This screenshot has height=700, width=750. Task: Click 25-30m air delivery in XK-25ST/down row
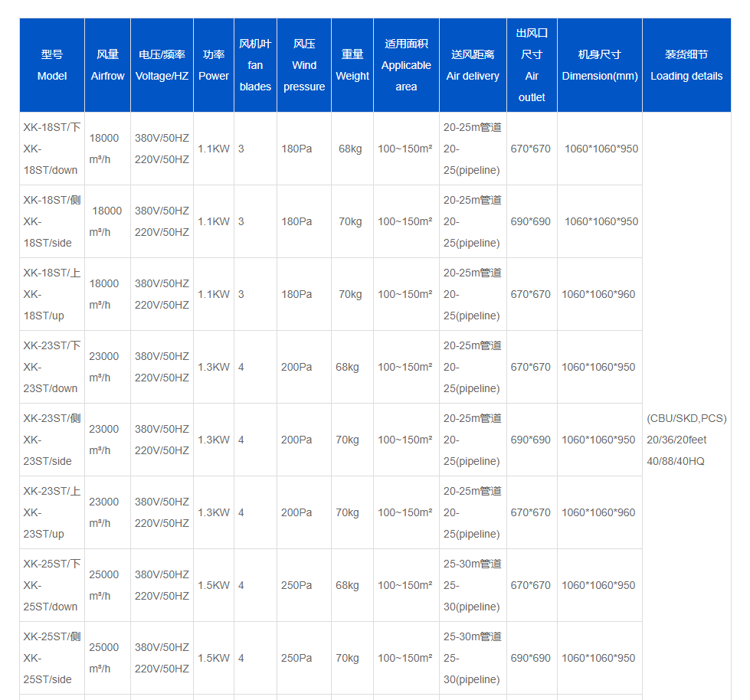click(x=472, y=585)
